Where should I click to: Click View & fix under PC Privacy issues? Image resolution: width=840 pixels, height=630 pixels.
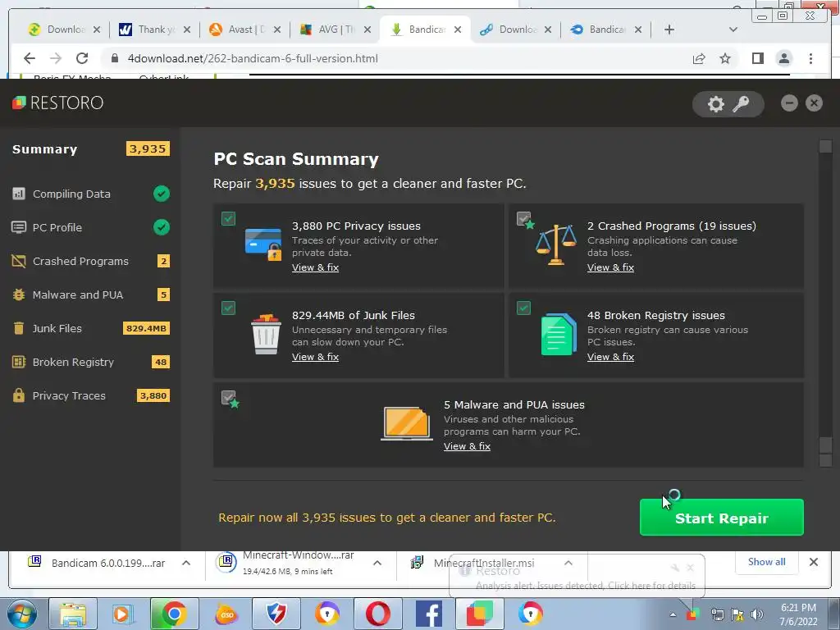315,267
